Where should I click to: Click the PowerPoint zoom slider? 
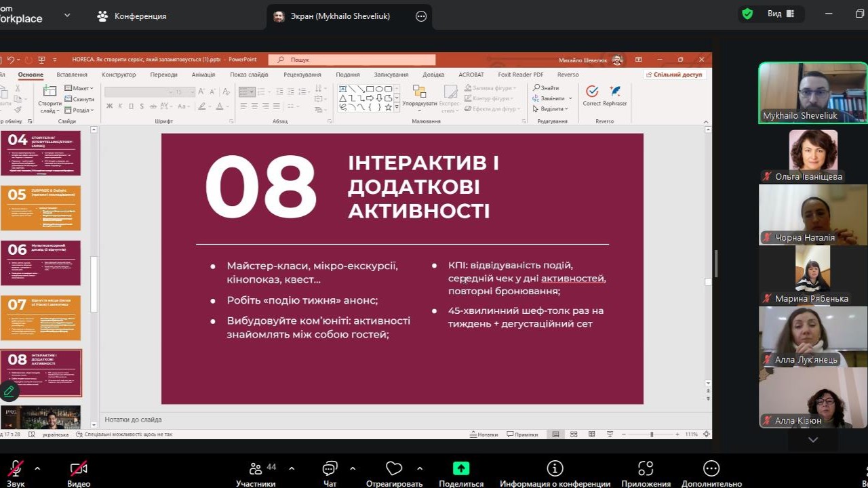pos(652,434)
